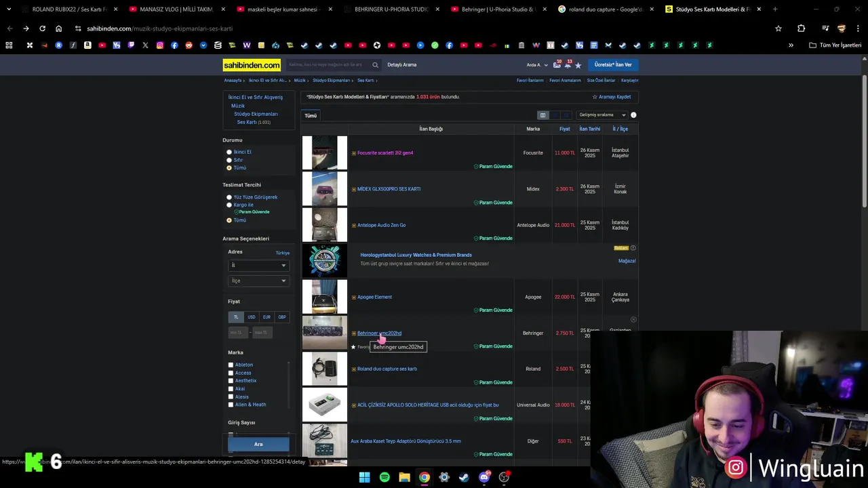Check the Access brand checkbox
The height and width of the screenshot is (488, 868).
coord(231,373)
